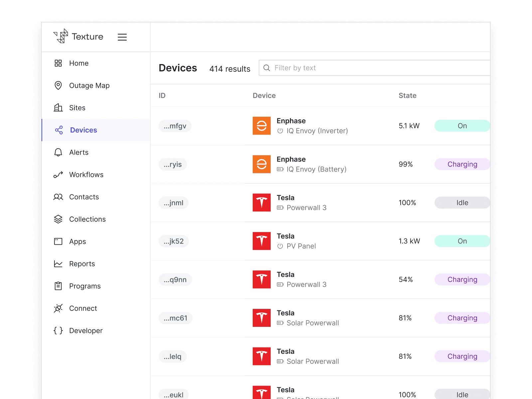Click the Developer curly-braces icon

[x=58, y=331]
